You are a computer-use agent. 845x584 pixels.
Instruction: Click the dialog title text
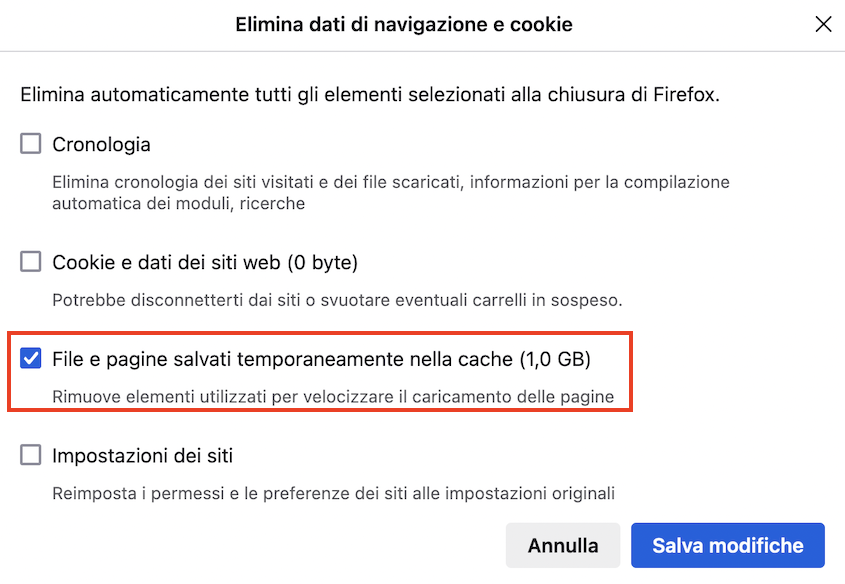tap(403, 24)
